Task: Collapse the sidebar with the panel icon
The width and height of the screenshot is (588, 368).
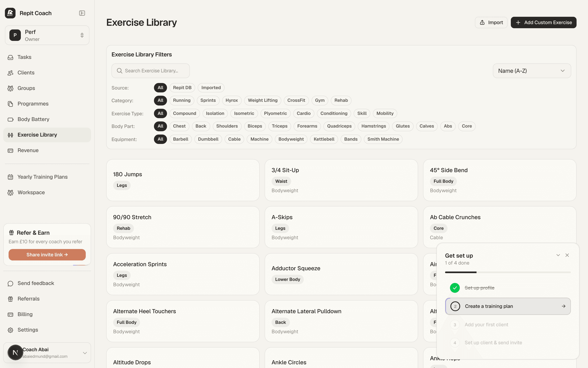Action: [82, 13]
